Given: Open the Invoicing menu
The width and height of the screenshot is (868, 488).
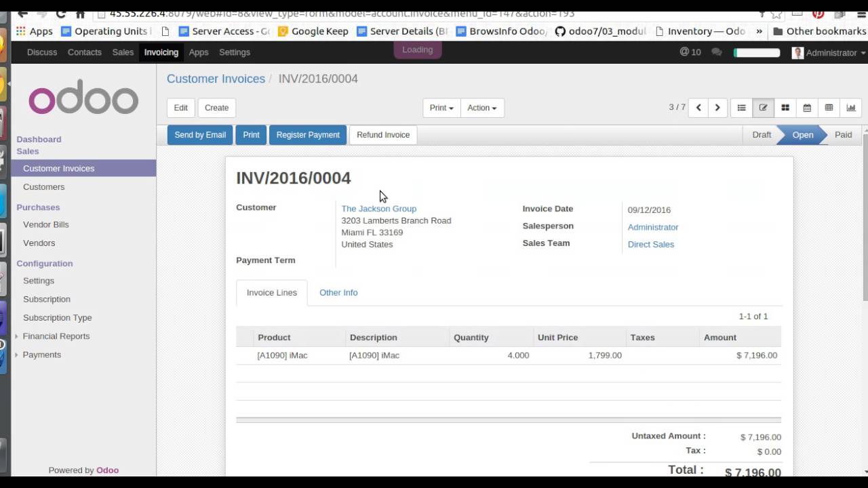Looking at the screenshot, I should [x=161, y=52].
